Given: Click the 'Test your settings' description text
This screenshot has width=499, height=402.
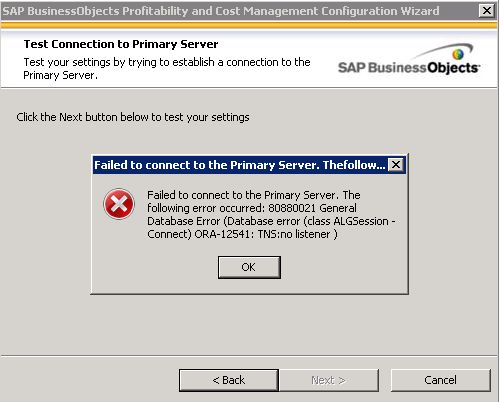Looking at the screenshot, I should [x=167, y=69].
